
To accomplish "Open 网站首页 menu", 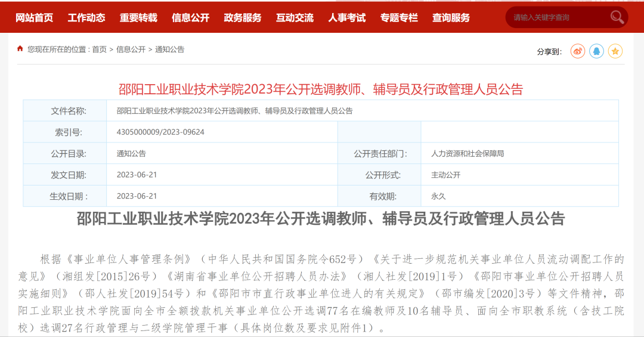I will click(35, 18).
